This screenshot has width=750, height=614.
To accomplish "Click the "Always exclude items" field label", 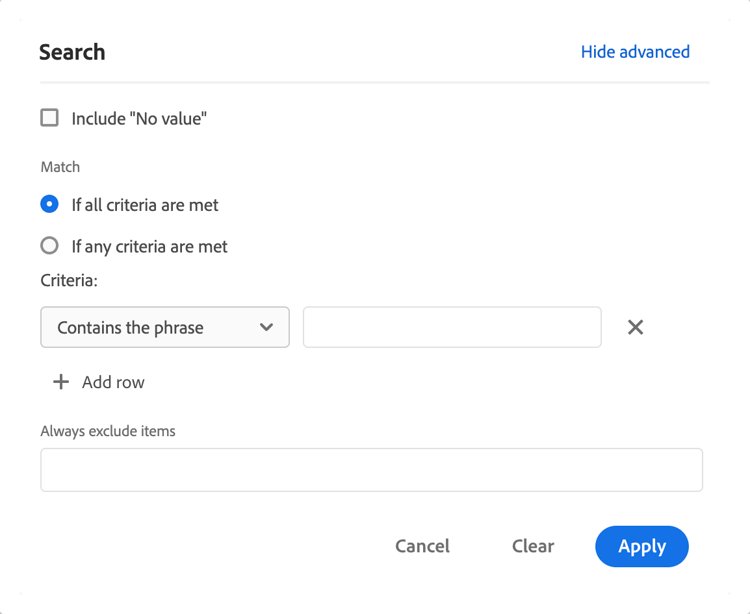I will coord(108,431).
